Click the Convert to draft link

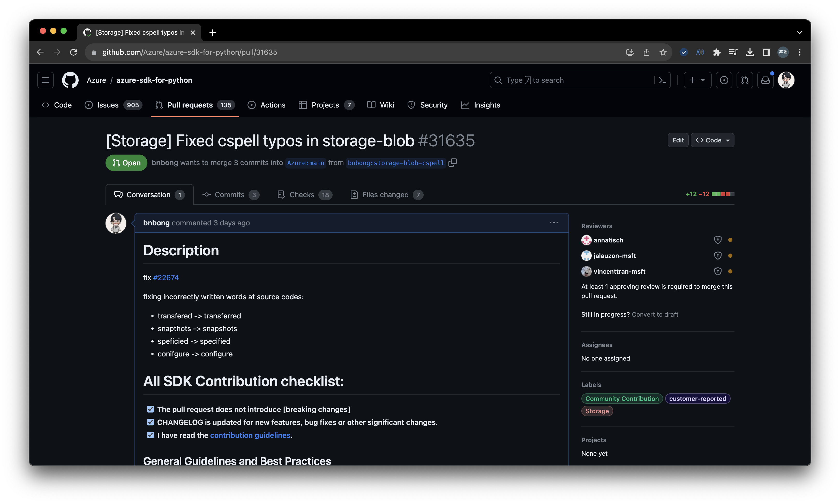pos(655,315)
